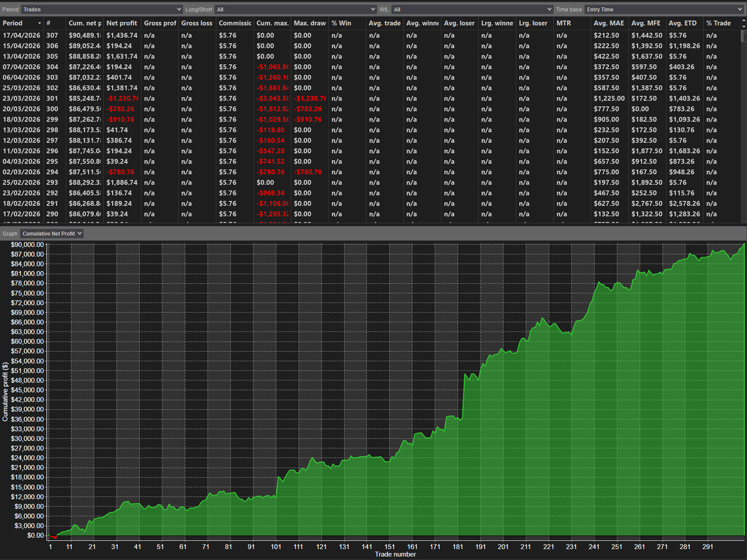Image resolution: width=747 pixels, height=560 pixels.
Task: Select the row dated 23/02/2026
Action: point(370,194)
